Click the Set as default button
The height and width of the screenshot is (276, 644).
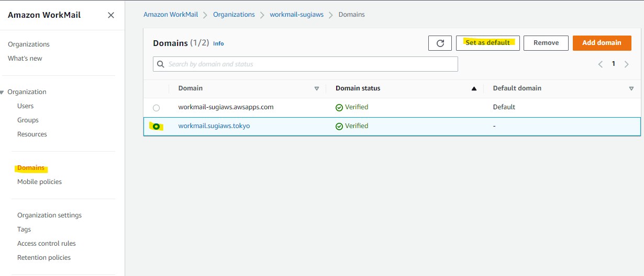pyautogui.click(x=488, y=43)
